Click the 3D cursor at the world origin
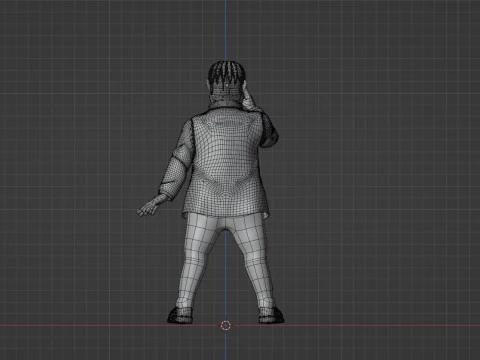 [x=226, y=325]
